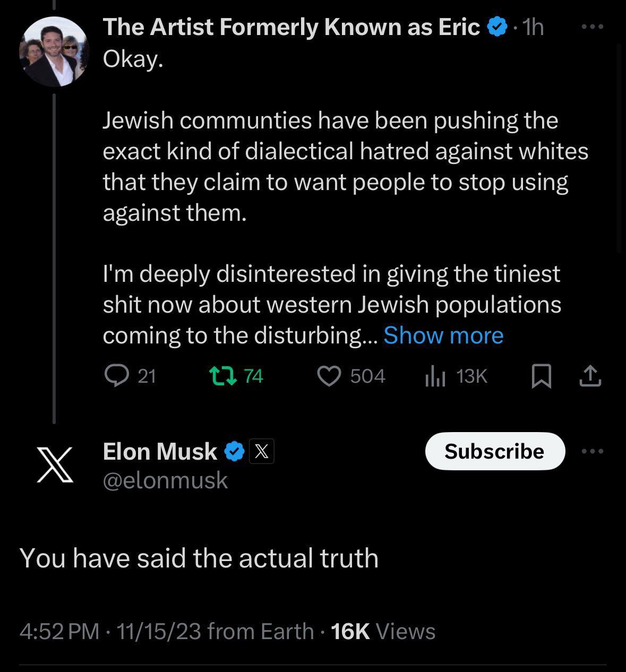Open the three-dot menu on Eric's post
This screenshot has height=672, width=626.
click(593, 27)
